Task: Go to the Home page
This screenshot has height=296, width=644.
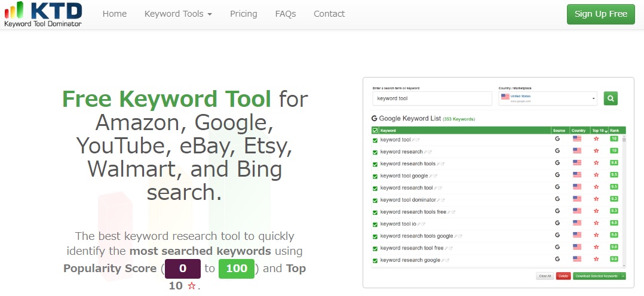Action: pos(115,14)
